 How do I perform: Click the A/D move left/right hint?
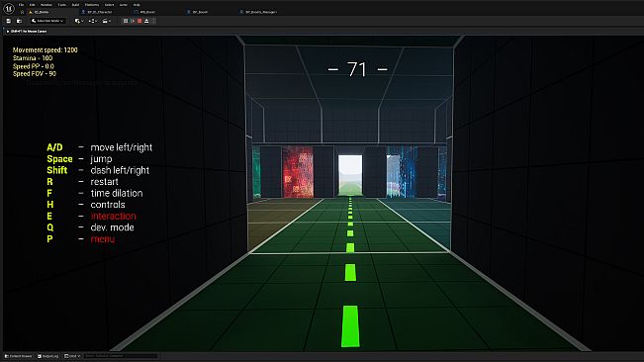pos(99,147)
